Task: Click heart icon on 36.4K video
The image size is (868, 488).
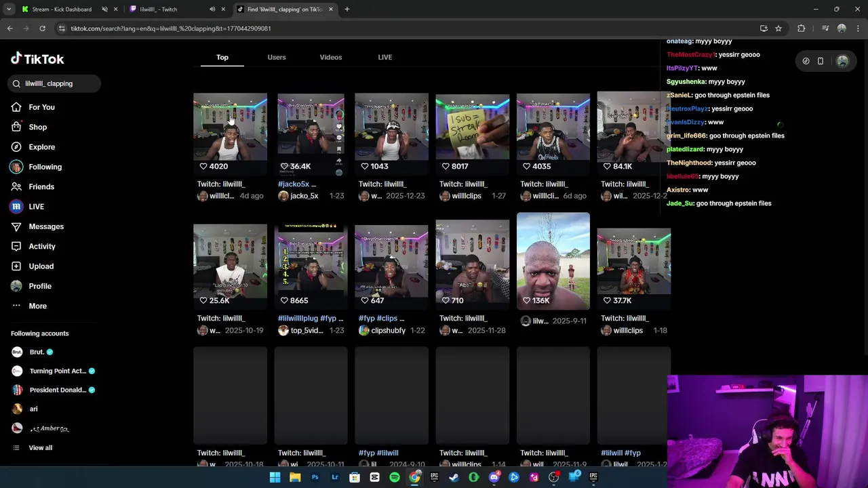Action: click(284, 166)
